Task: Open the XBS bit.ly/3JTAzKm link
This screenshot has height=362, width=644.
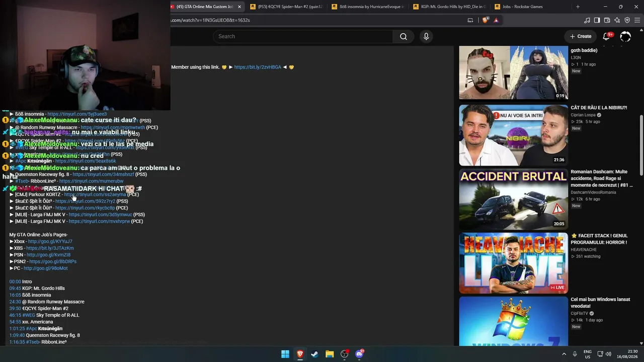Action: (50, 248)
